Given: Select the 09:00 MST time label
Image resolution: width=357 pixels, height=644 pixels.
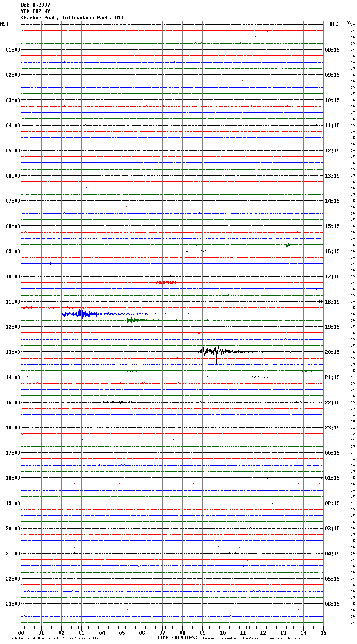Looking at the screenshot, I should (13, 251).
